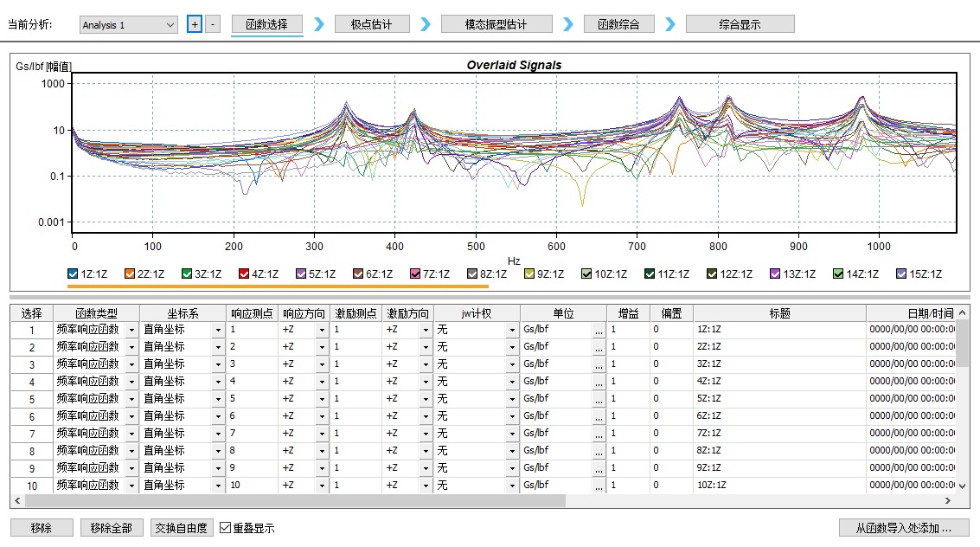The width and height of the screenshot is (980, 547).
Task: Go to the 极点估计 step
Action: coord(372,24)
